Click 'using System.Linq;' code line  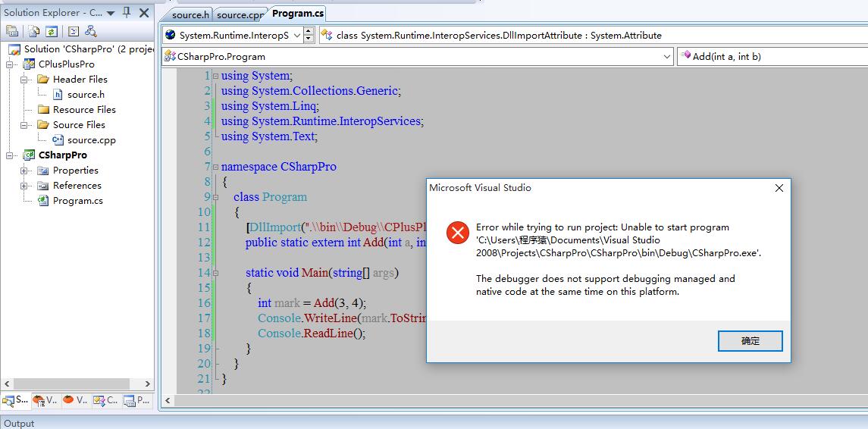[270, 105]
